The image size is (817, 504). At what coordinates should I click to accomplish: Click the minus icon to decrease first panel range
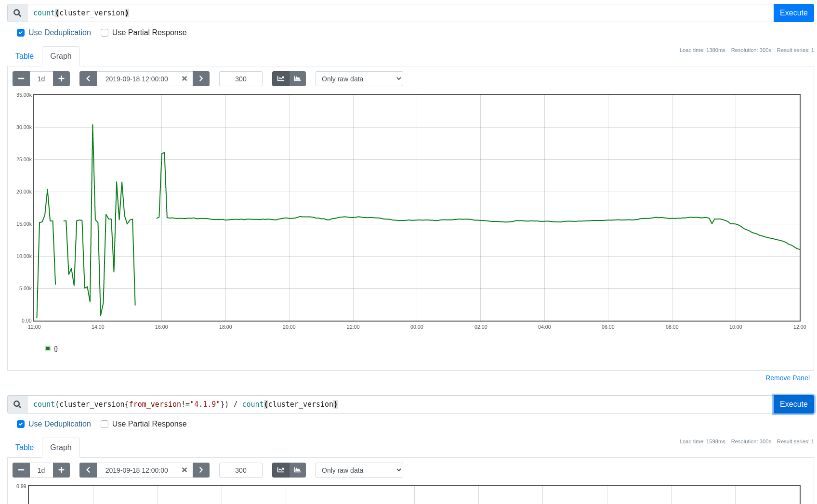tap(21, 79)
